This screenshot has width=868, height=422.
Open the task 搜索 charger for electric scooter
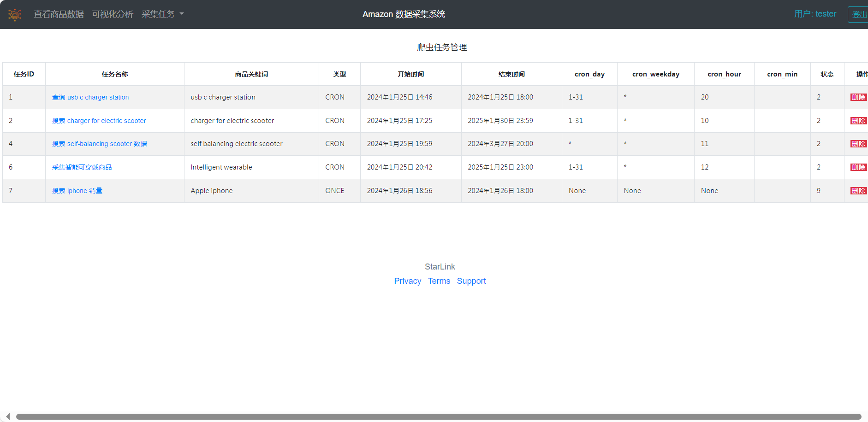[99, 121]
